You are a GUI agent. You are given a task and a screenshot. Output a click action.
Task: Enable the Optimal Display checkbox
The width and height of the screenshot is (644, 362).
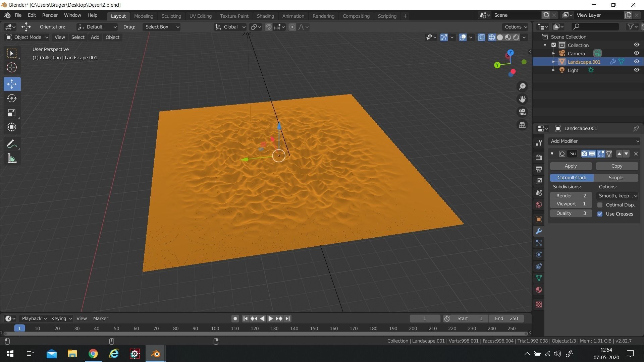click(x=600, y=205)
